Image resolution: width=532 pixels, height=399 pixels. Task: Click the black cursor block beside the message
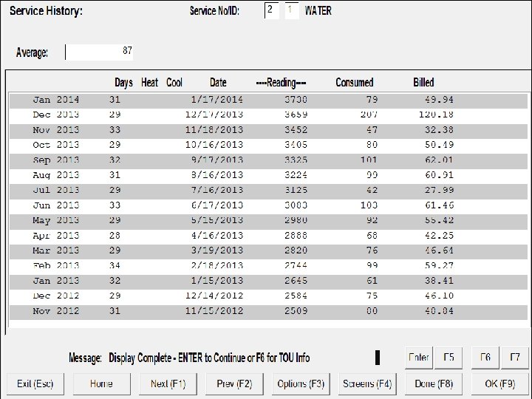click(x=378, y=358)
